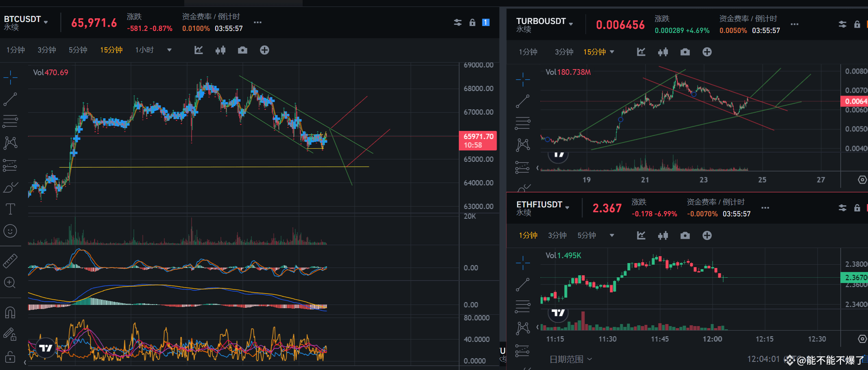Toggle lock icon in ETHFIUSDT header
868x370 pixels.
coord(857,208)
